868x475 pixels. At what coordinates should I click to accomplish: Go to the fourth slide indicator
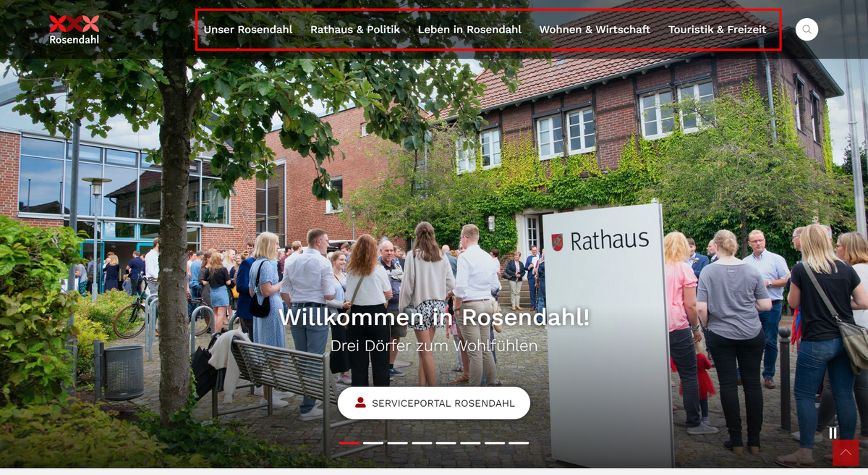coord(422,442)
